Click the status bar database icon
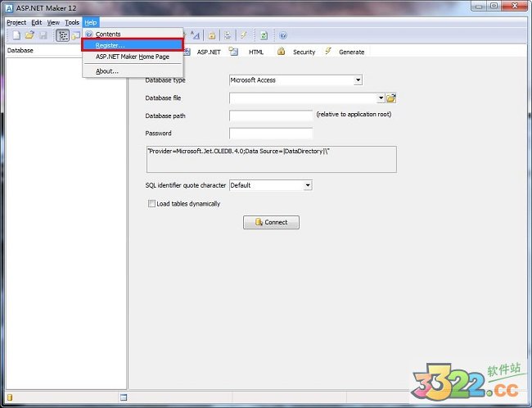The width and height of the screenshot is (532, 408). 10,397
